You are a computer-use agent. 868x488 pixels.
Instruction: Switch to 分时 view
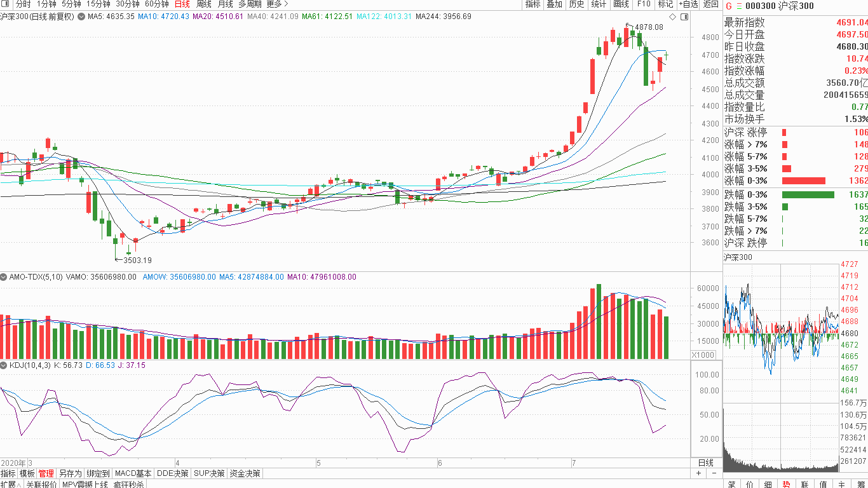(x=23, y=4)
